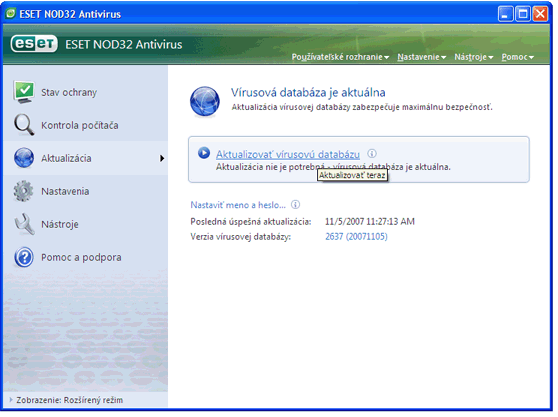Open Nástroje section in sidebar
This screenshot has height=417, width=558.
pyautogui.click(x=60, y=225)
